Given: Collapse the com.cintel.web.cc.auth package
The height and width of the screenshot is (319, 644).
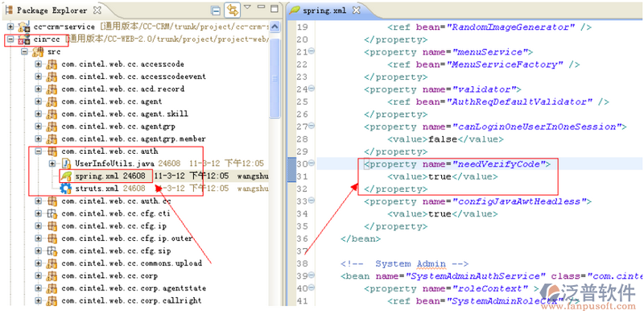Looking at the screenshot, I should pos(38,151).
